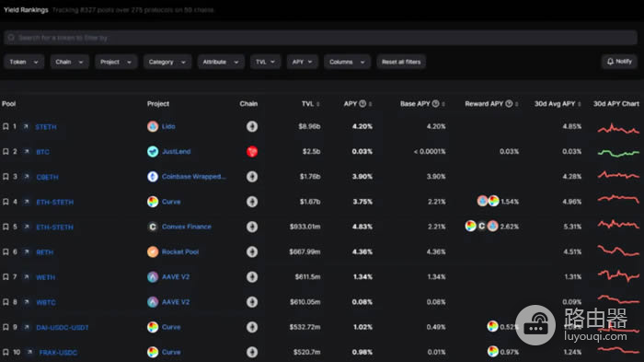The height and width of the screenshot is (362, 644).
Task: Click the search magnifier icon
Action: pos(11,38)
